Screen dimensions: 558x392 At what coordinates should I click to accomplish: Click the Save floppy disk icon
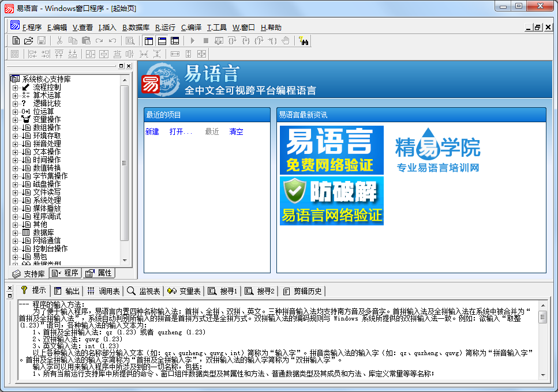(42, 41)
